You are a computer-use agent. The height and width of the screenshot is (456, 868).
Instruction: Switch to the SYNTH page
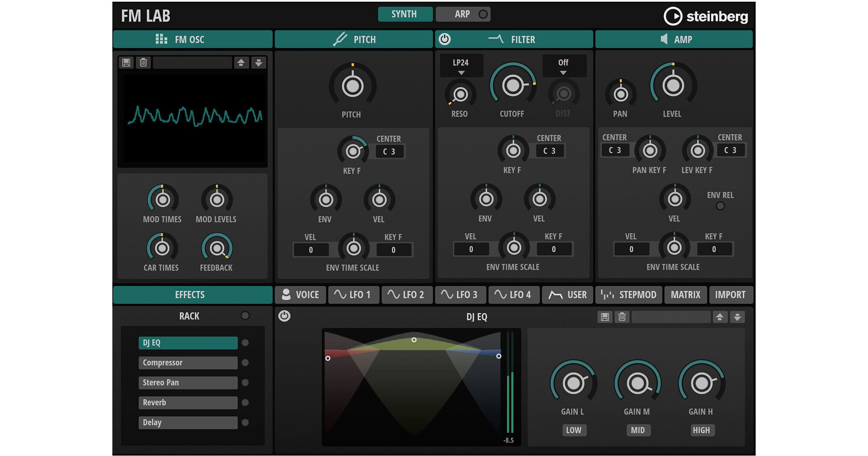pos(405,14)
